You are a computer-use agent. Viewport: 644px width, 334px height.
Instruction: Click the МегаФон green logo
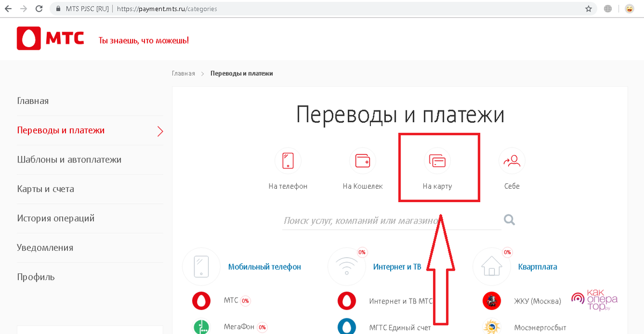[202, 327]
